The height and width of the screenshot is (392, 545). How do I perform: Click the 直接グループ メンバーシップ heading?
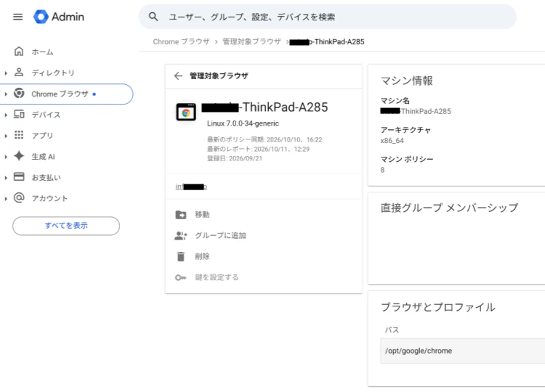449,208
